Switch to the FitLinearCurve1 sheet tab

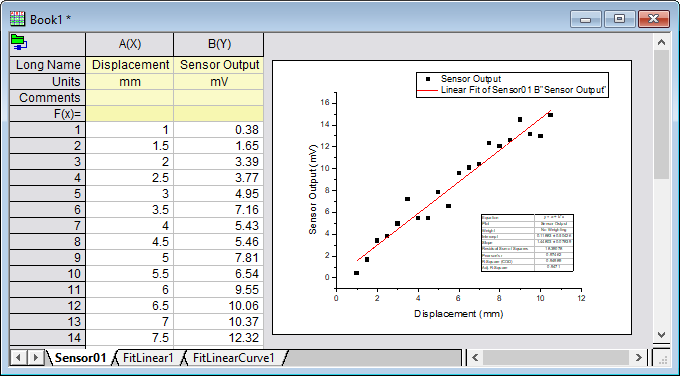234,358
